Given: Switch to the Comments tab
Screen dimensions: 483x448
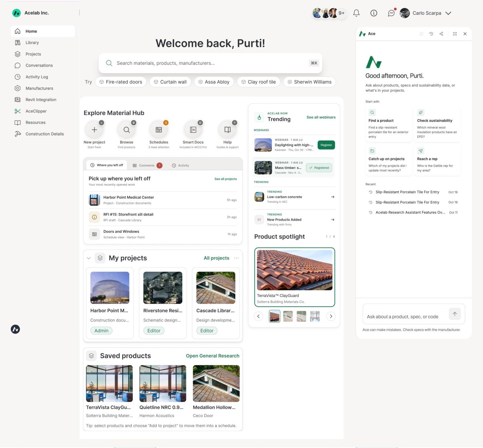Looking at the screenshot, I should pyautogui.click(x=148, y=165).
